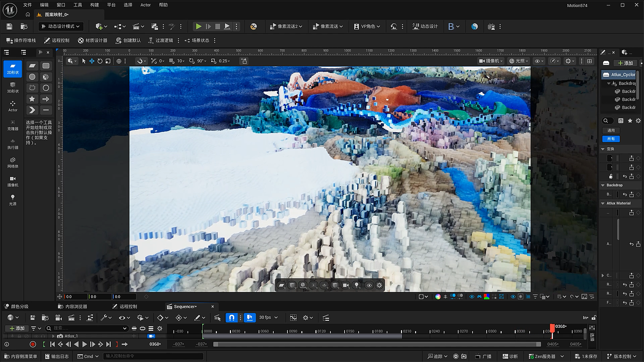Play the sequence forward
The image size is (644, 362).
(x=85, y=344)
